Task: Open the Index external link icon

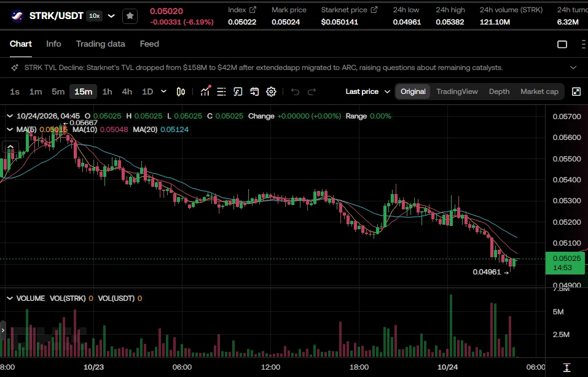Action: coord(253,10)
